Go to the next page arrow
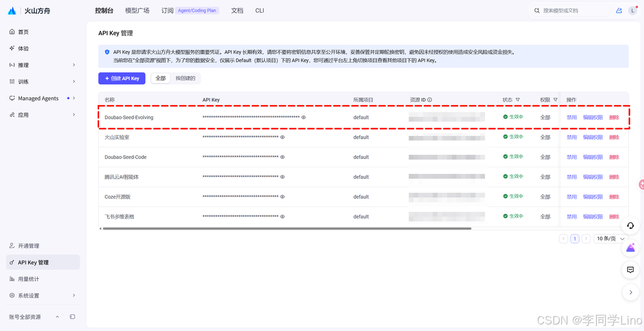This screenshot has width=644, height=331. 586,239
